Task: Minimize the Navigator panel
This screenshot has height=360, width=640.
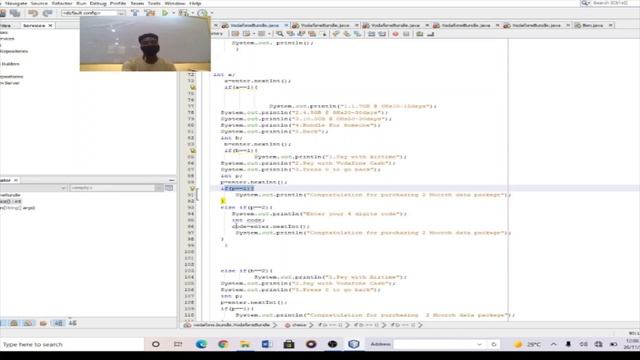Action: coord(171,180)
